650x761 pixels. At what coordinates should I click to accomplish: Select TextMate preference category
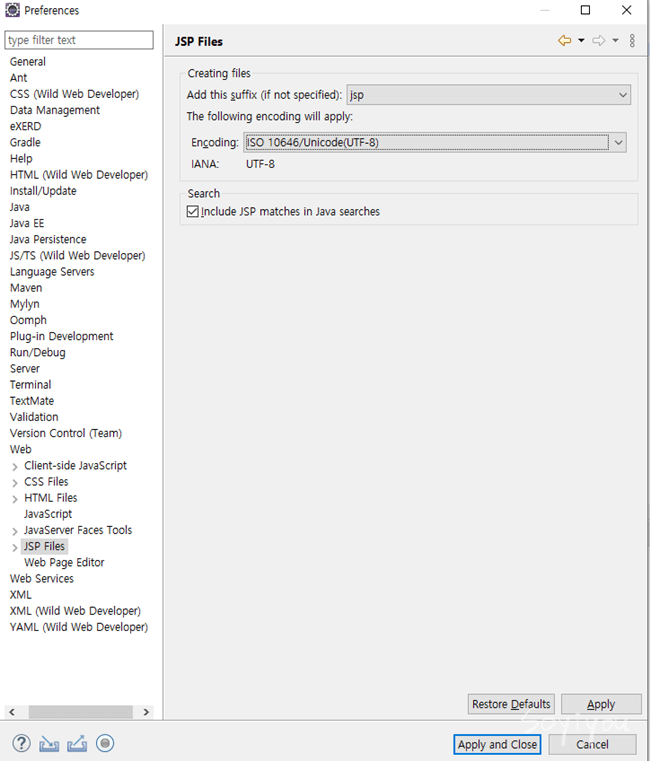[x=32, y=401]
